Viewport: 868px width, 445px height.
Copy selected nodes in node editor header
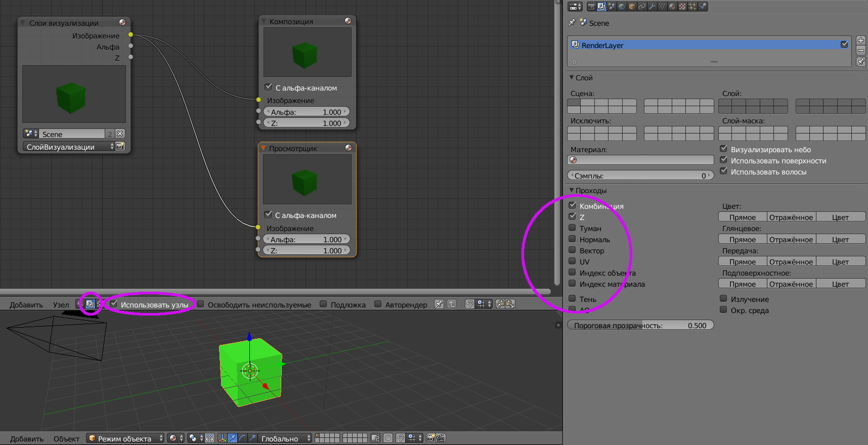(500, 304)
